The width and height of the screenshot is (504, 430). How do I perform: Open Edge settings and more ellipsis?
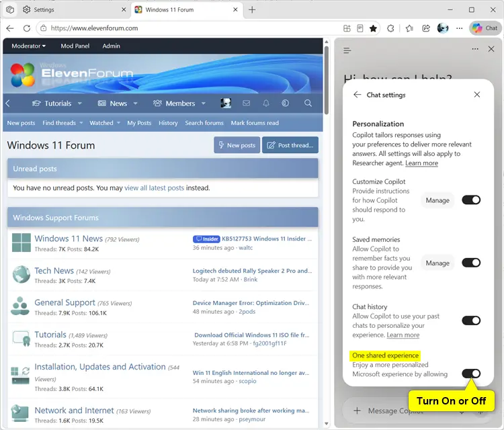pyautogui.click(x=460, y=28)
